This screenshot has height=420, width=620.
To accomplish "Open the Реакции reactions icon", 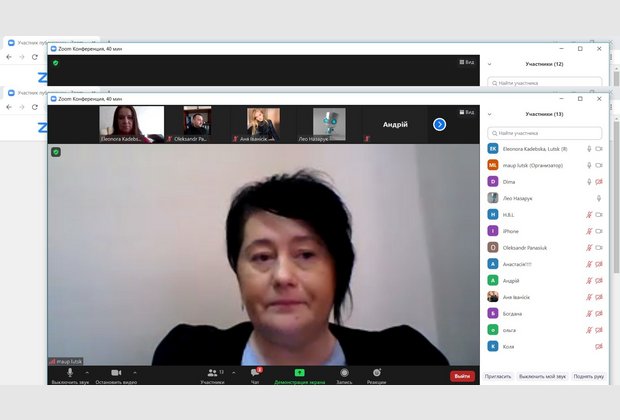I will coord(376,372).
